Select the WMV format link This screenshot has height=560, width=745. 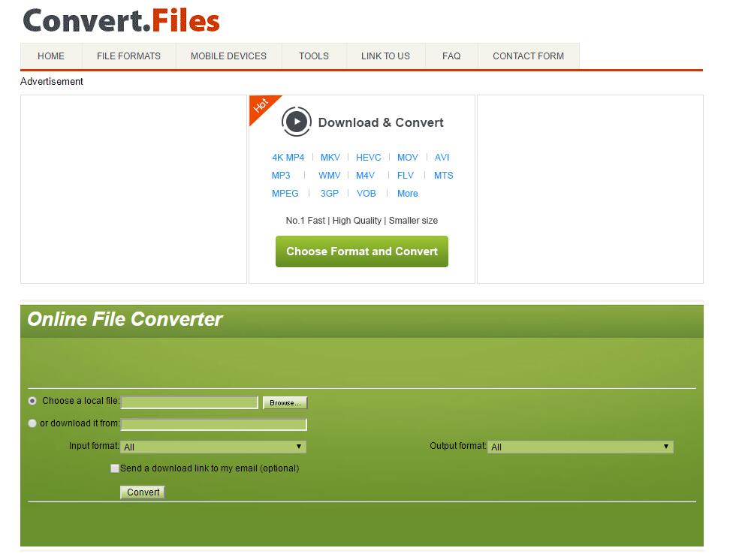(329, 175)
